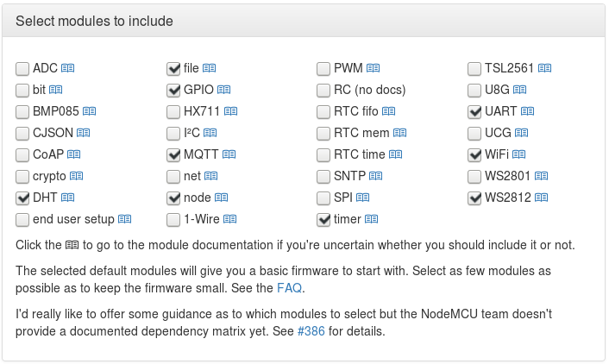The width and height of the screenshot is (609, 364).
Task: Open the HX711 documentation book icon
Action: click(x=231, y=111)
